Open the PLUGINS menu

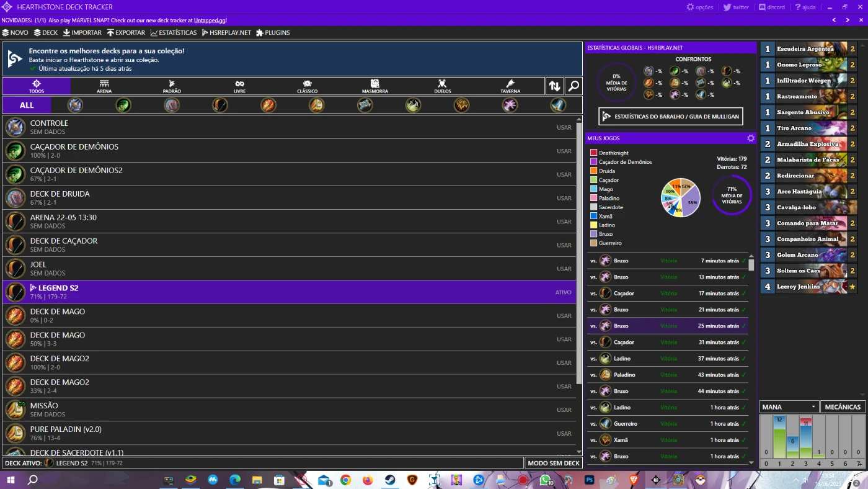[273, 32]
